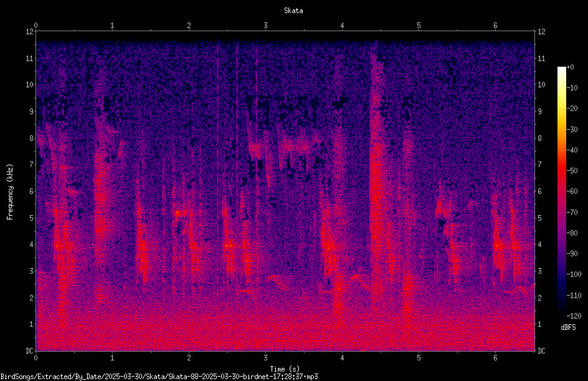
Task: Click the "Frequency (kHz)" vertical axis label
Action: click(x=10, y=192)
